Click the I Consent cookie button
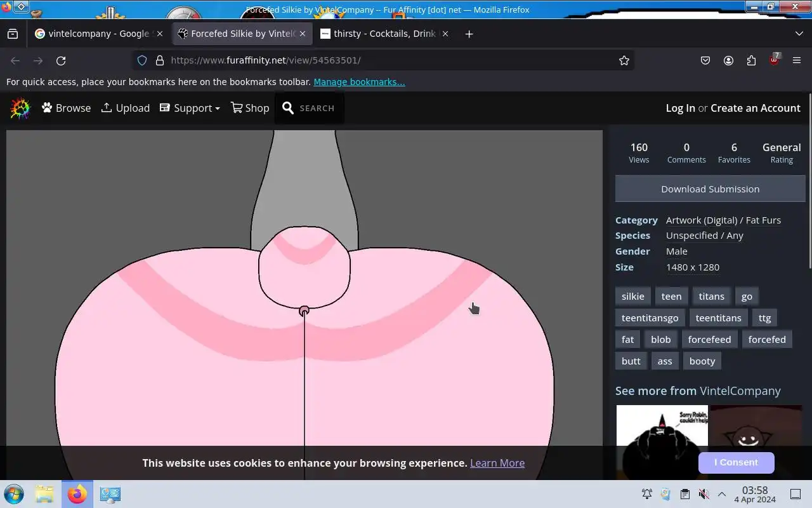 coord(736,462)
